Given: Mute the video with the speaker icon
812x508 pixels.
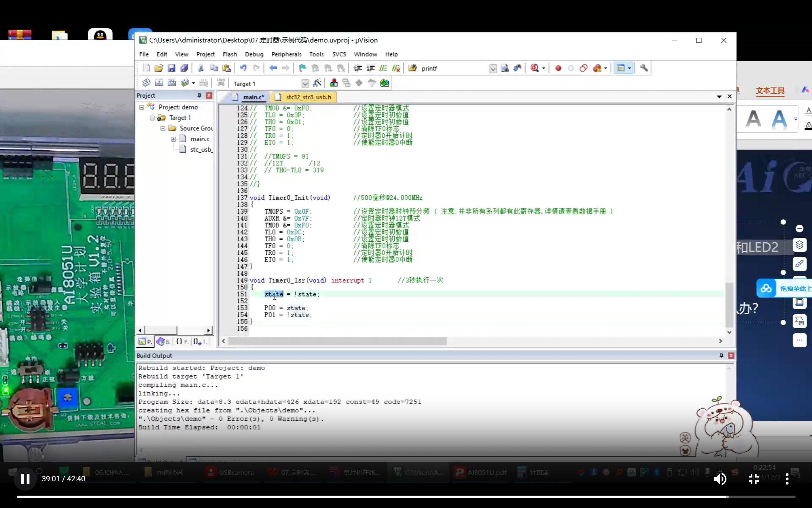Looking at the screenshot, I should [720, 479].
